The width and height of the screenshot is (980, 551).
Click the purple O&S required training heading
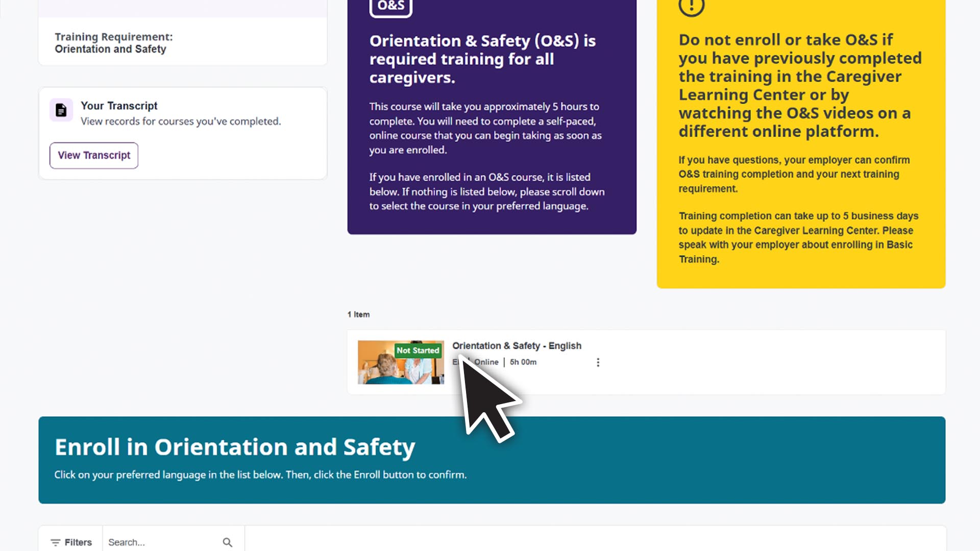tap(482, 59)
